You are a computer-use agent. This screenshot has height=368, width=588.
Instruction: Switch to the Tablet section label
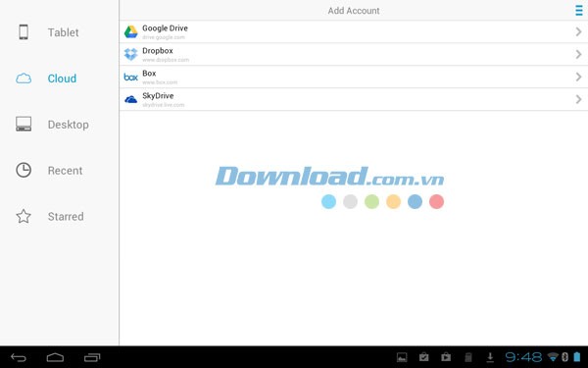coord(64,32)
